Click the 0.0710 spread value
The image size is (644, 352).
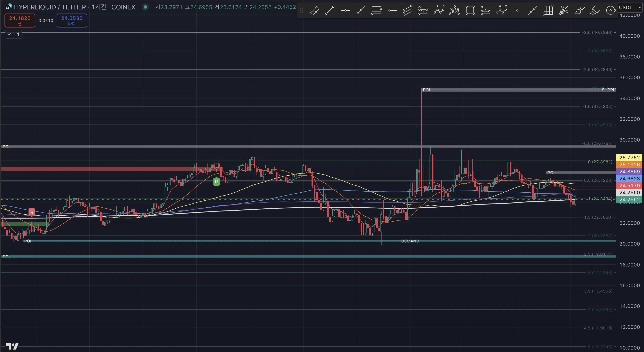(46, 21)
